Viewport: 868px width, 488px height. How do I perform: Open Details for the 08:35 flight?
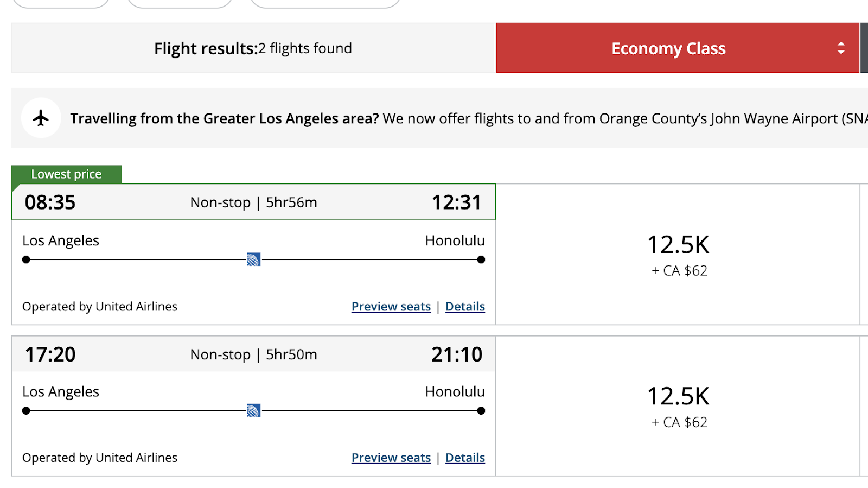click(465, 307)
